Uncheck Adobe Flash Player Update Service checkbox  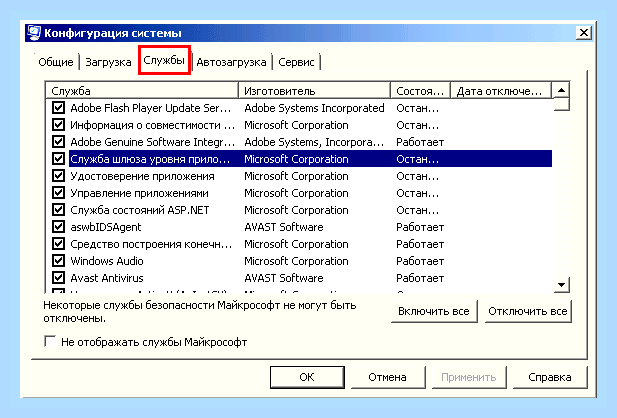(x=58, y=107)
